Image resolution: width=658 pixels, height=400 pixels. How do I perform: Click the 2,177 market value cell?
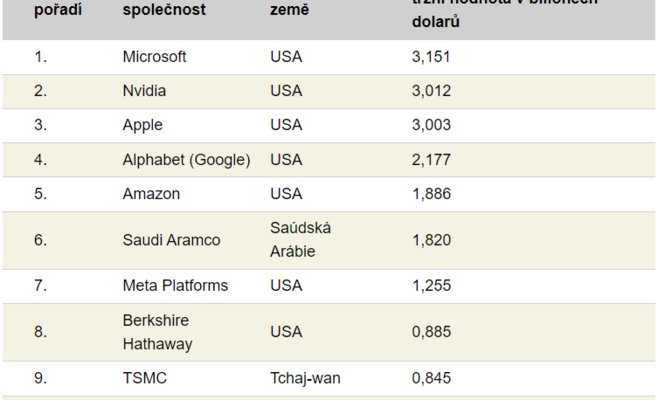pyautogui.click(x=431, y=159)
